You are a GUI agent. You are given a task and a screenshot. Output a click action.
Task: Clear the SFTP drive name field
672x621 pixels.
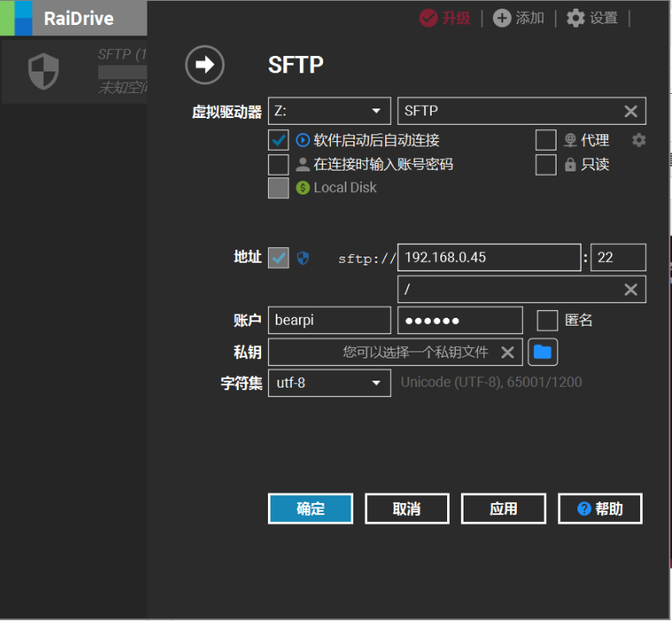click(x=631, y=111)
